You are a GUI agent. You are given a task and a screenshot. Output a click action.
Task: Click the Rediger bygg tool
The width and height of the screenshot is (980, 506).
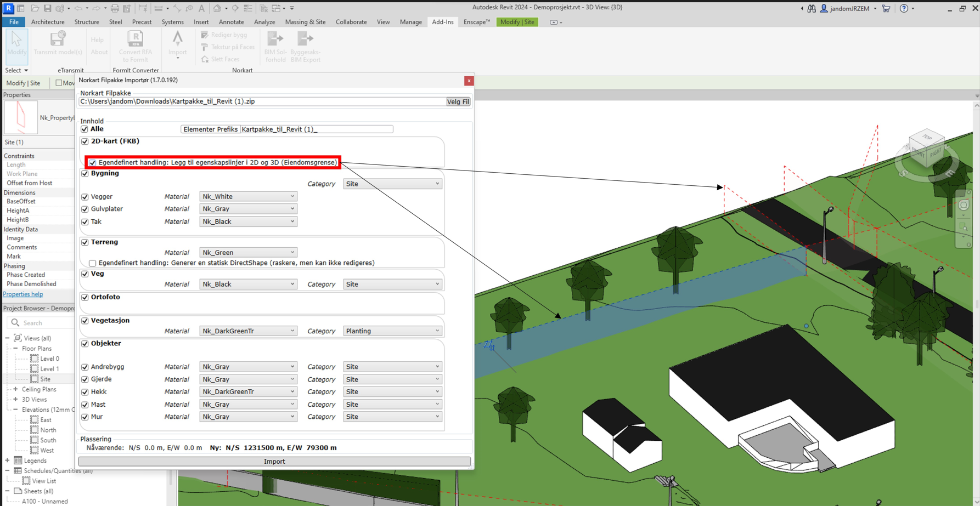[224, 35]
